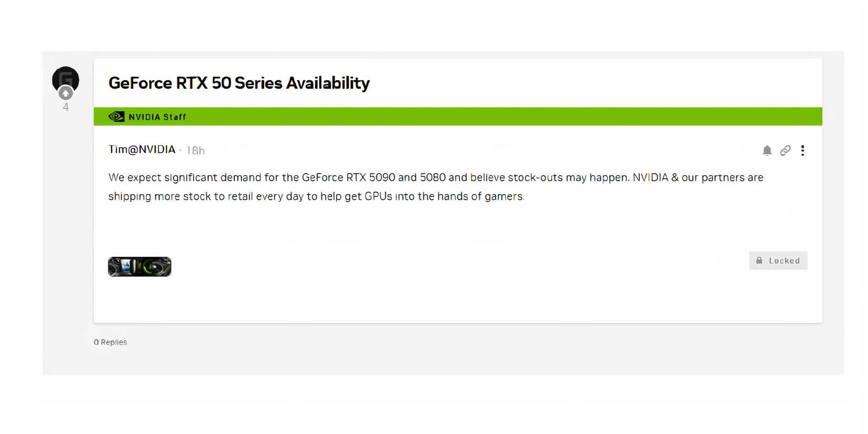Click the 18h post timestamp
This screenshot has width=868, height=434.
coord(196,150)
